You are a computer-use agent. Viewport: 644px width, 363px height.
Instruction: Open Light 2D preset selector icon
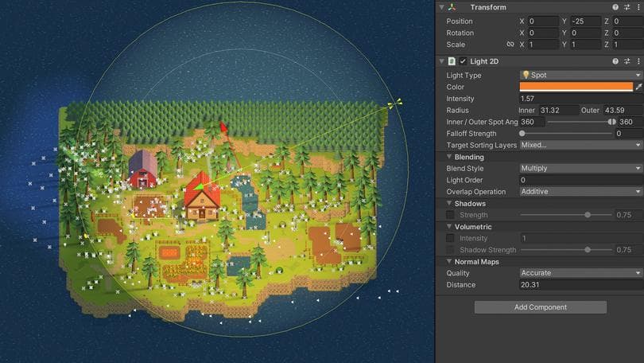pos(627,61)
